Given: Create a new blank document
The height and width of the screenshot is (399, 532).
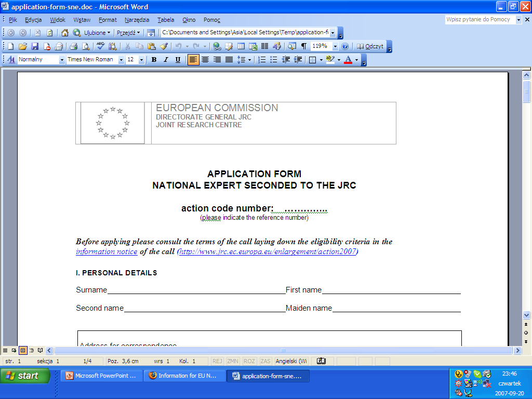Looking at the screenshot, I should coord(11,46).
